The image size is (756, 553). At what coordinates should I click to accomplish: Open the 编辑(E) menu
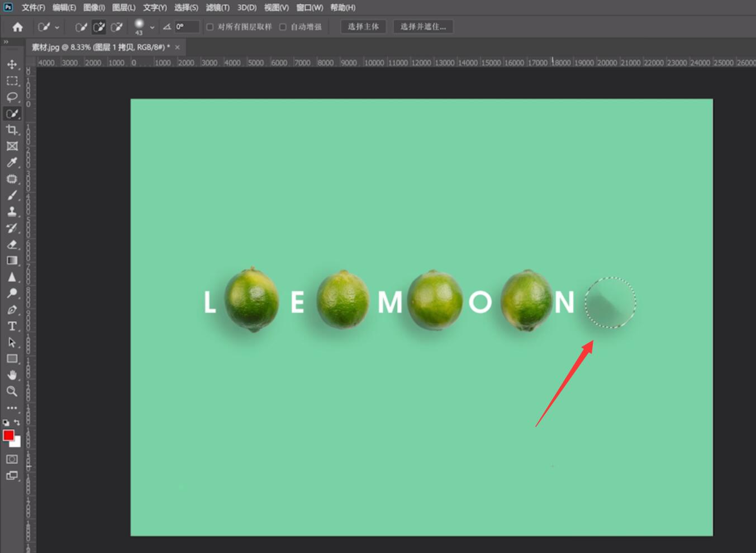[64, 7]
